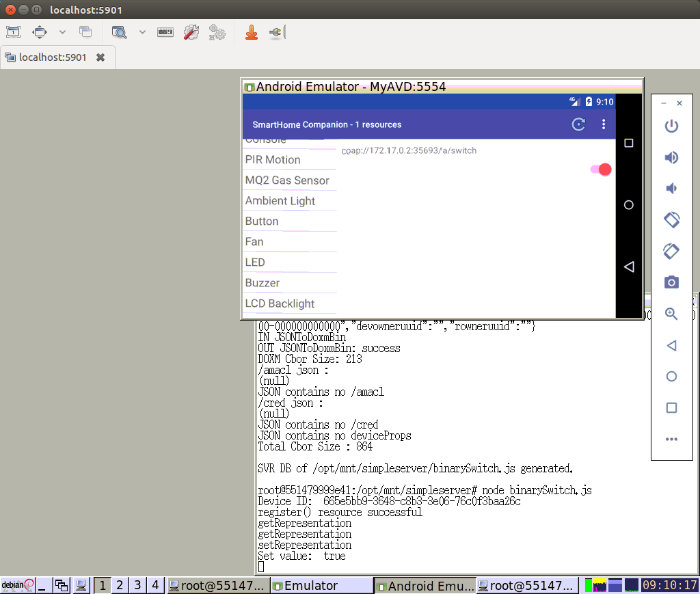Click the terminal line 'Set value: true'

click(x=301, y=556)
